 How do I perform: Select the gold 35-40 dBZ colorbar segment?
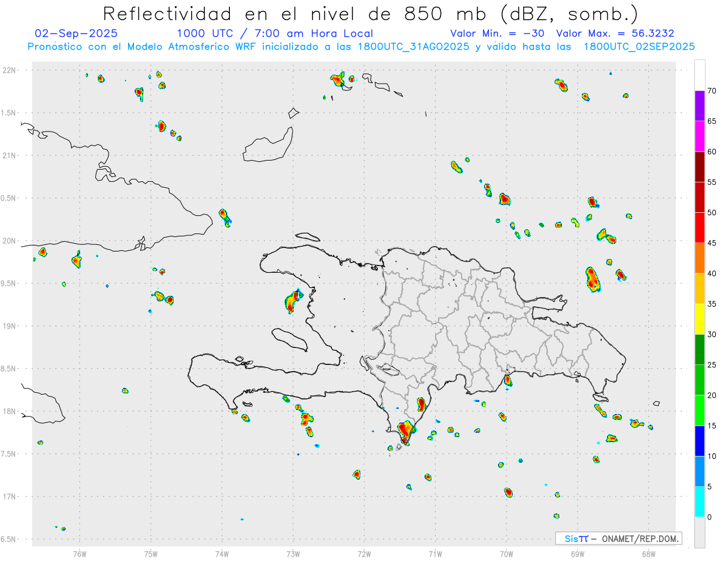(699, 289)
